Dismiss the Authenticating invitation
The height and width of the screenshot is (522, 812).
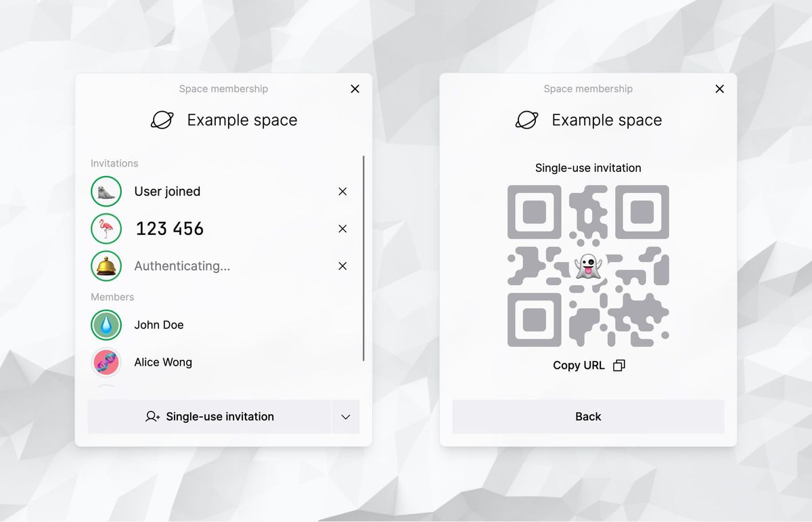pyautogui.click(x=342, y=265)
